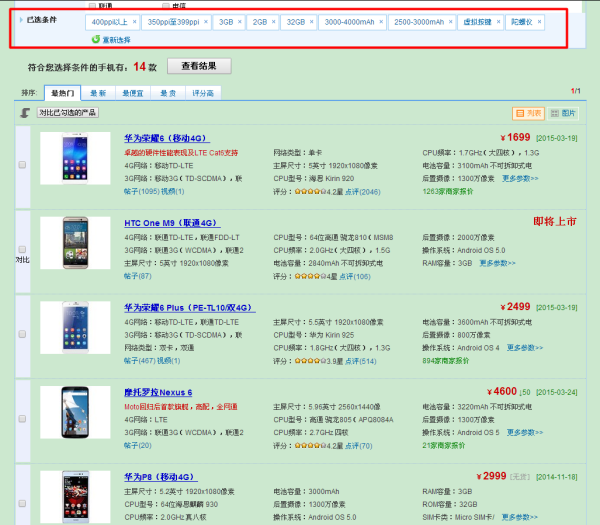Click the HTC One M9 phone thumbnail
The image size is (600, 525).
tap(75, 243)
